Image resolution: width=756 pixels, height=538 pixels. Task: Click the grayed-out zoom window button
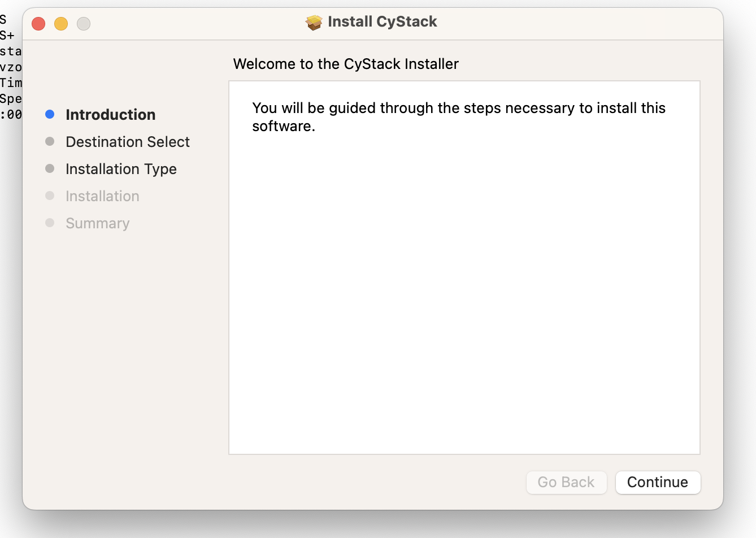[84, 24]
